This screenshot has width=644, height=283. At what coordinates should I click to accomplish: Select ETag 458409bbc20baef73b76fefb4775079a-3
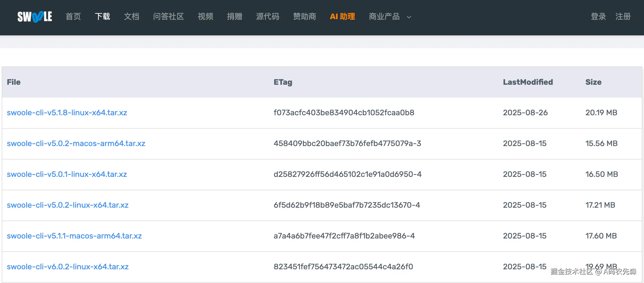click(x=347, y=143)
